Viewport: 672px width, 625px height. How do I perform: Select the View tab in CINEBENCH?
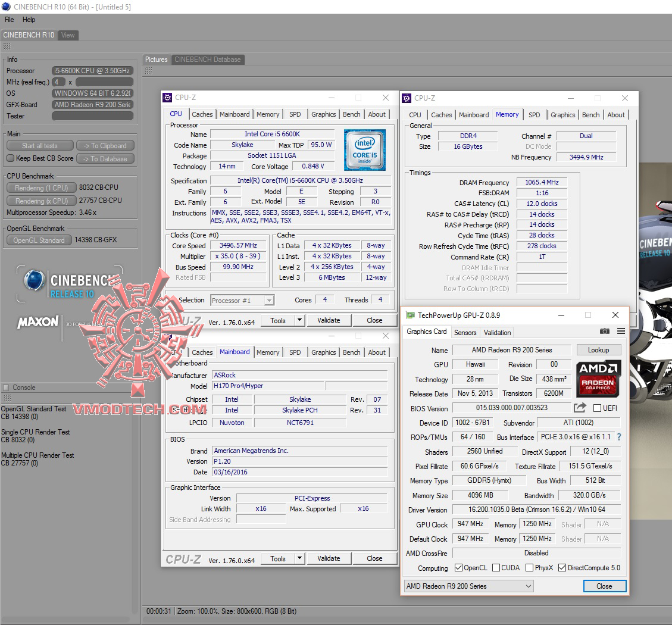click(68, 35)
